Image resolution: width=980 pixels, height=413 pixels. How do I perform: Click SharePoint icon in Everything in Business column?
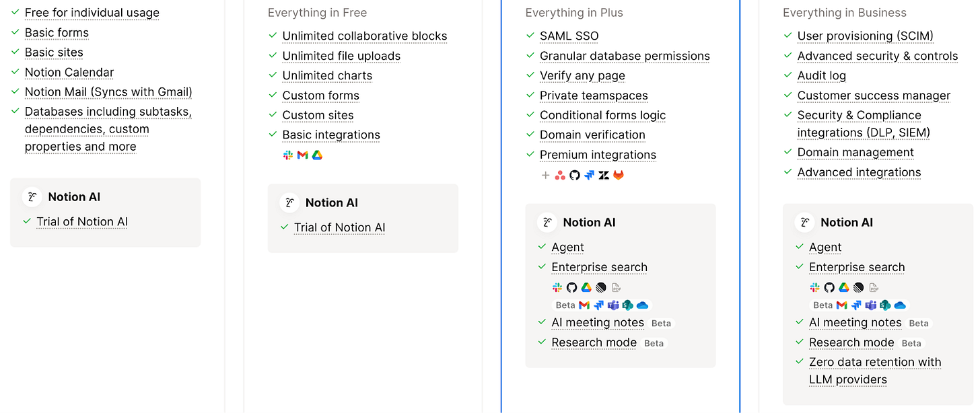point(885,305)
